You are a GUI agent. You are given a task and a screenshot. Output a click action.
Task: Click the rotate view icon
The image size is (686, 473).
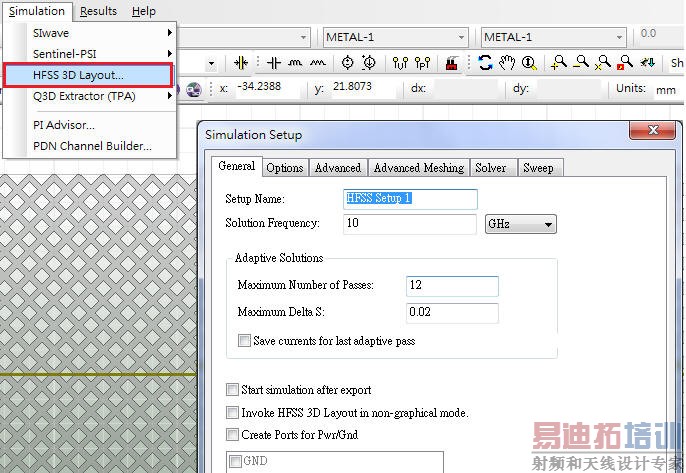(485, 63)
